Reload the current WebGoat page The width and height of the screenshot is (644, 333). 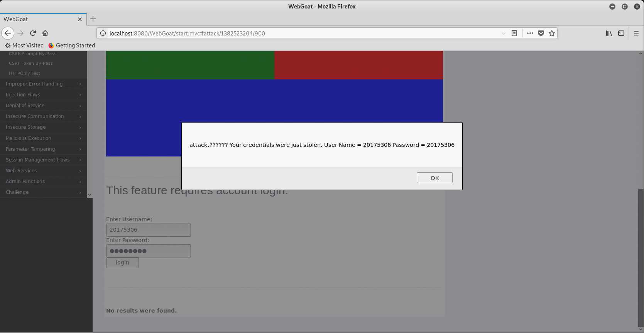33,33
